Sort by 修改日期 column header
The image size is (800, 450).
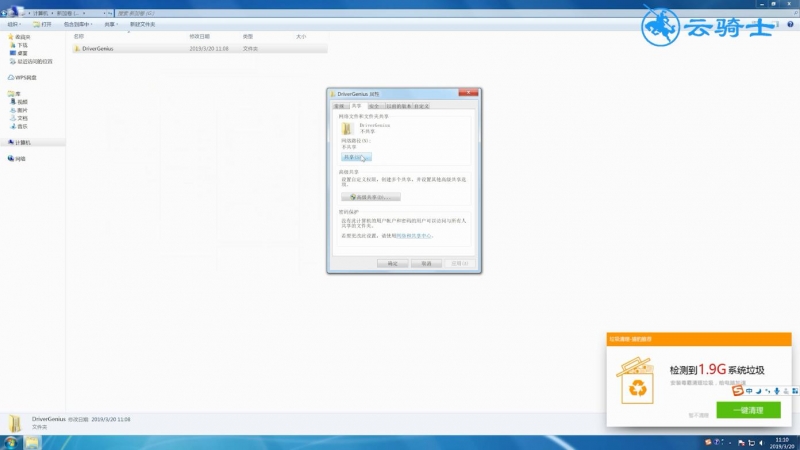(x=199, y=37)
